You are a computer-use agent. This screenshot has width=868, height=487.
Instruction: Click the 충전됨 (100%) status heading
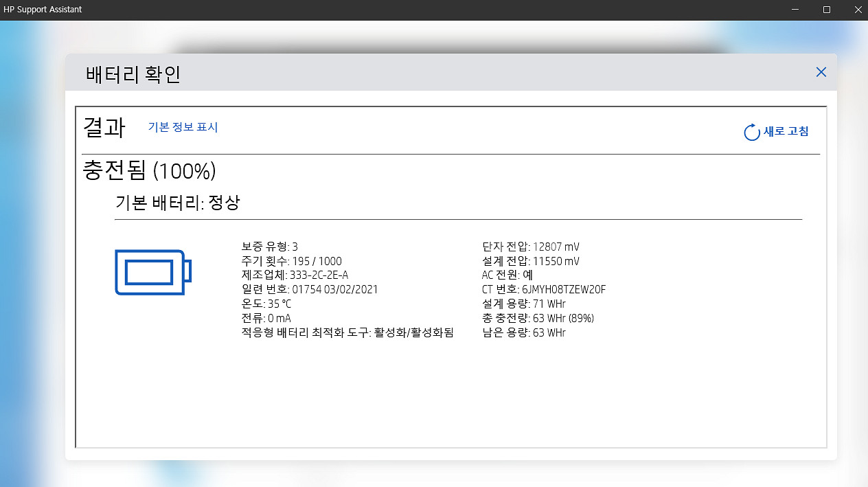pyautogui.click(x=150, y=170)
